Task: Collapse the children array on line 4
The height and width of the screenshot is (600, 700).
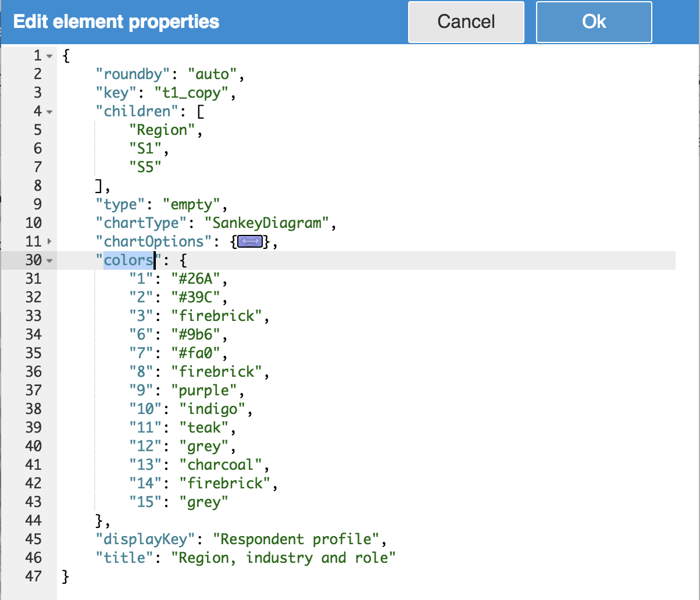Action: point(49,112)
